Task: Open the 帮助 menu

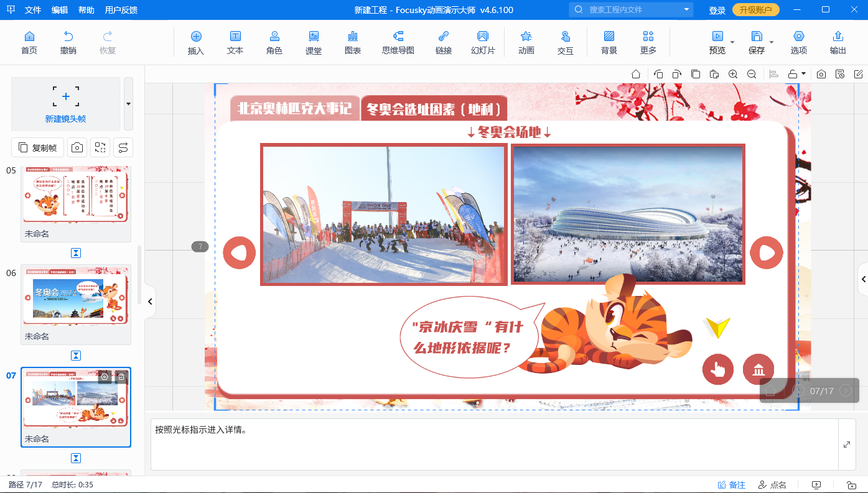Action: click(x=86, y=10)
